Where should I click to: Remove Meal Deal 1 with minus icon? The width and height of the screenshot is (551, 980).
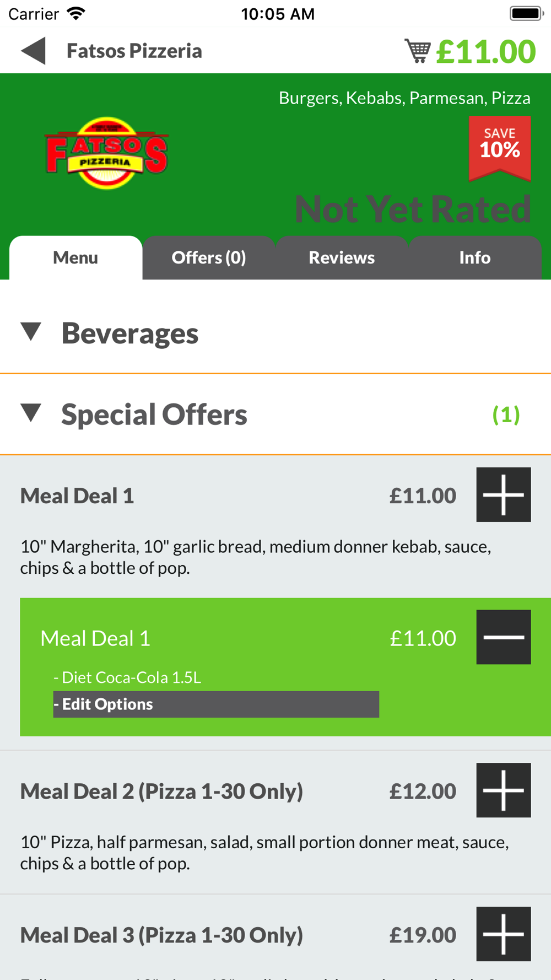tap(504, 637)
